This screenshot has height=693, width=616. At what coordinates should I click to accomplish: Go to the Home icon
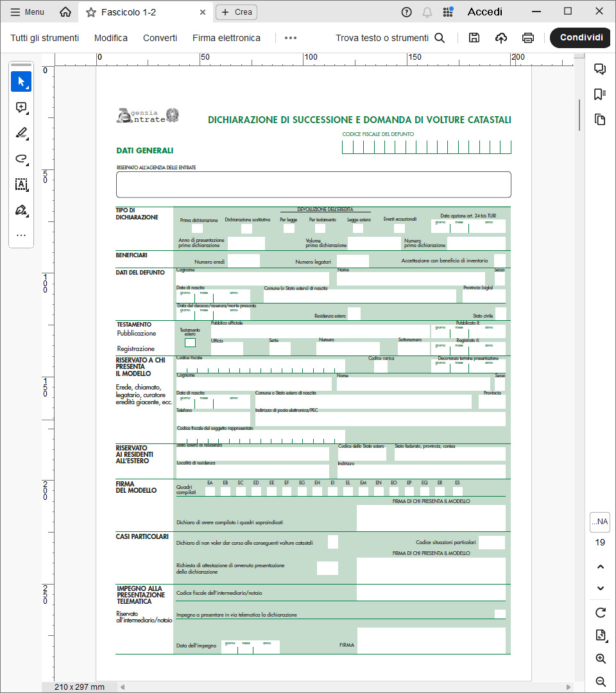click(x=65, y=12)
